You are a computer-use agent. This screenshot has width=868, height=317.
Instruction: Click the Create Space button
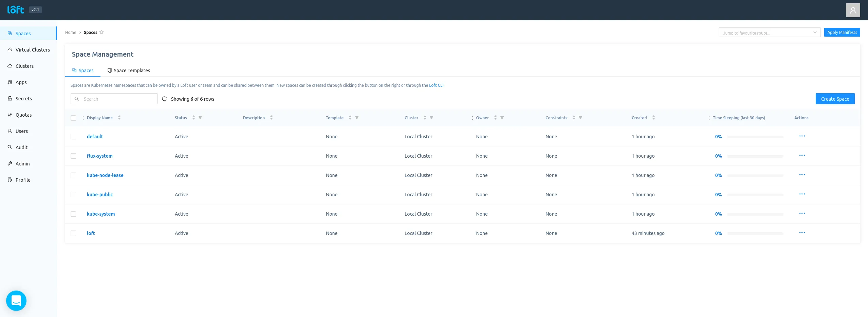pyautogui.click(x=835, y=99)
